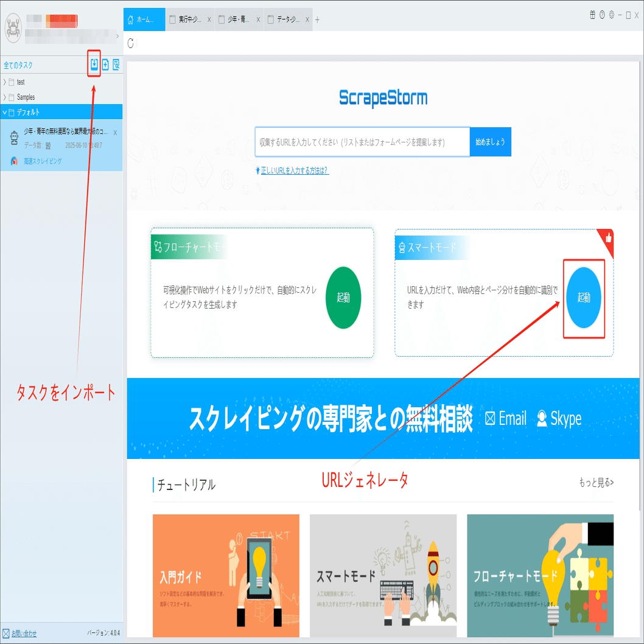Viewport: 644px width, 644px height.
Task: Select the test folder row
Action: tap(61, 82)
